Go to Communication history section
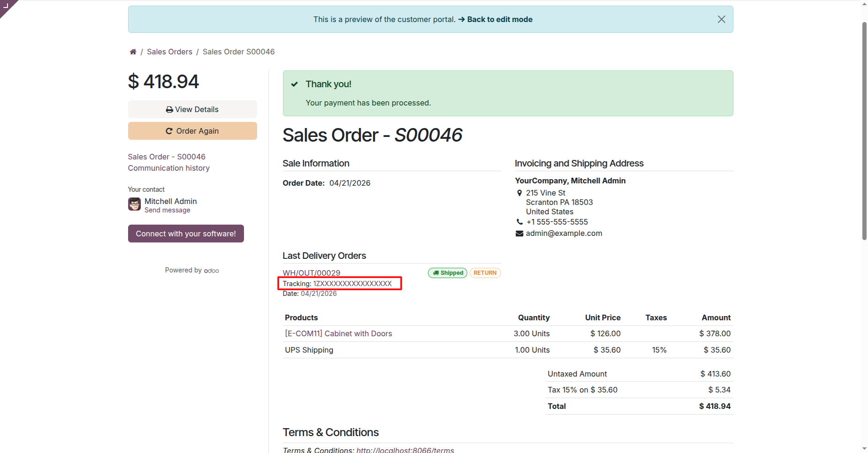Viewport: 868px width, 453px height. [168, 168]
